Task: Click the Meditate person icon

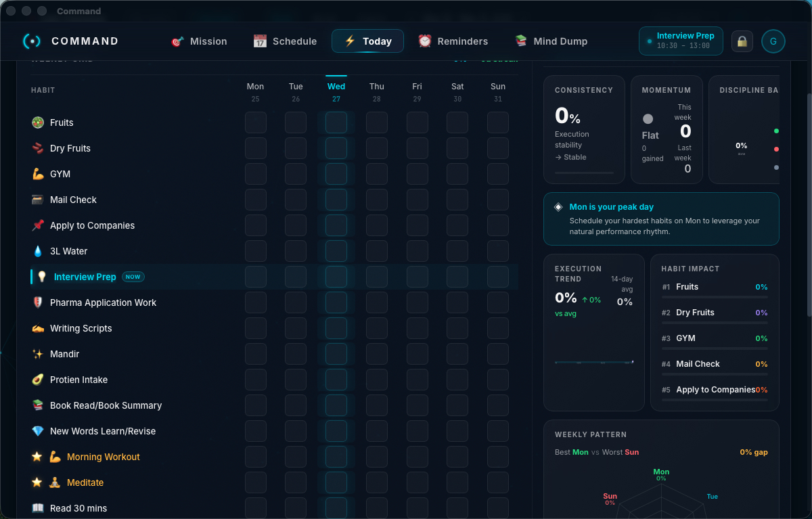Action: (55, 482)
